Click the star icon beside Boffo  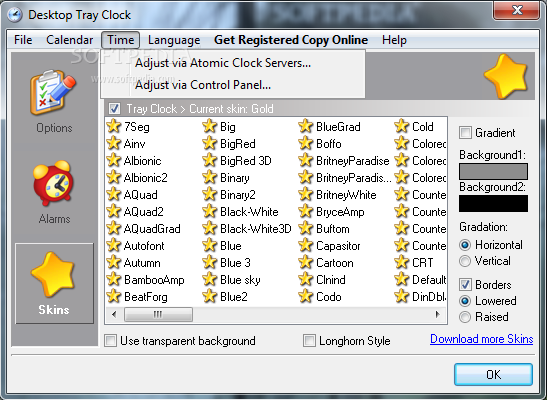point(305,143)
